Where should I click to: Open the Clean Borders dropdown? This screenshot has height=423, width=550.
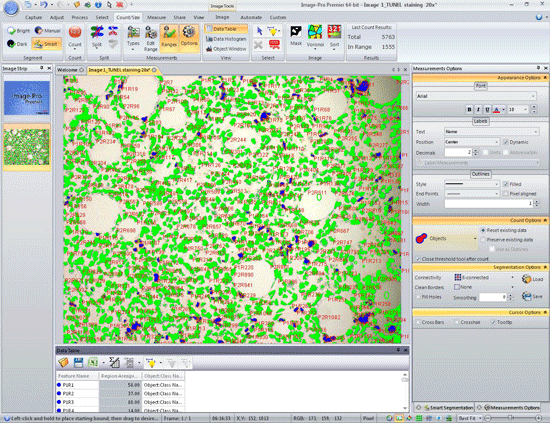[484, 287]
